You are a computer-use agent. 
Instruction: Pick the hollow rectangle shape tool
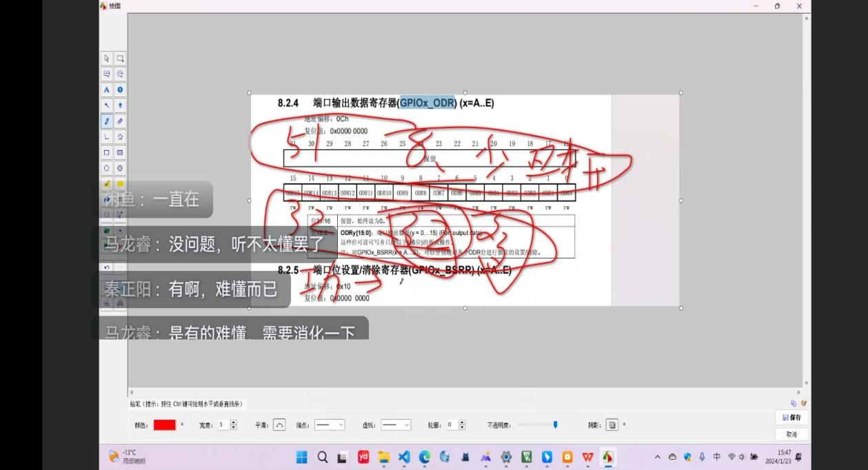pos(107,152)
